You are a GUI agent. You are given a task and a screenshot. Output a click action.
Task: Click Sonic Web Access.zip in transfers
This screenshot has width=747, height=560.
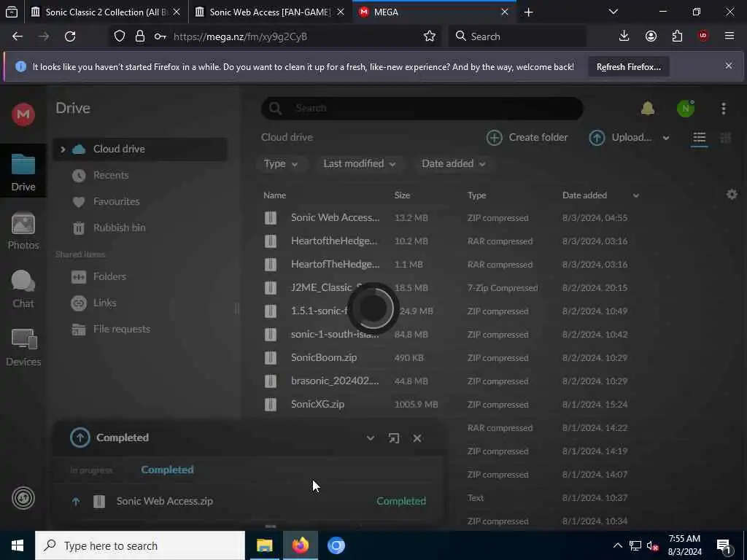pos(164,502)
